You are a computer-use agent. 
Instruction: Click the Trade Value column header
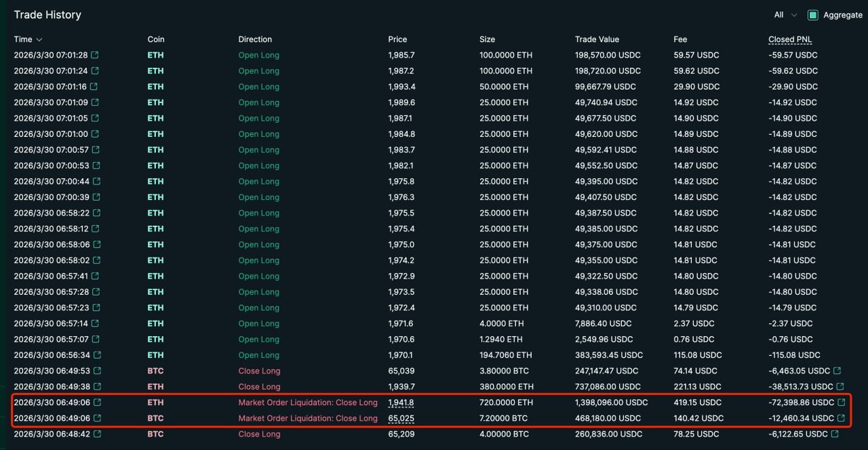pos(597,39)
